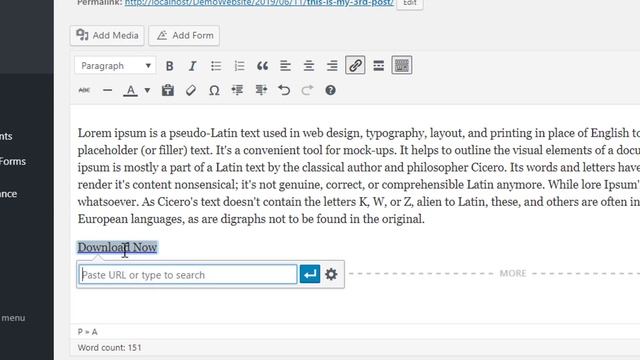The height and width of the screenshot is (360, 640).
Task: Click the text color button
Action: tap(130, 90)
